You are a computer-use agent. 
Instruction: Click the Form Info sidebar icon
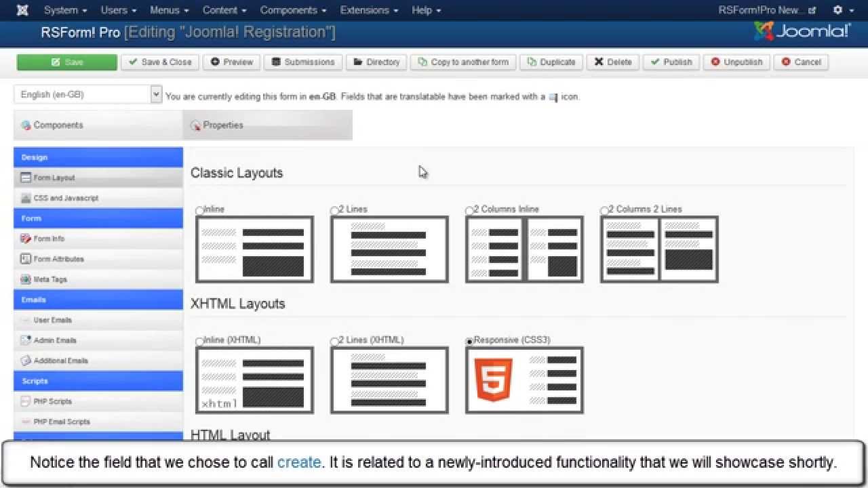coord(26,239)
